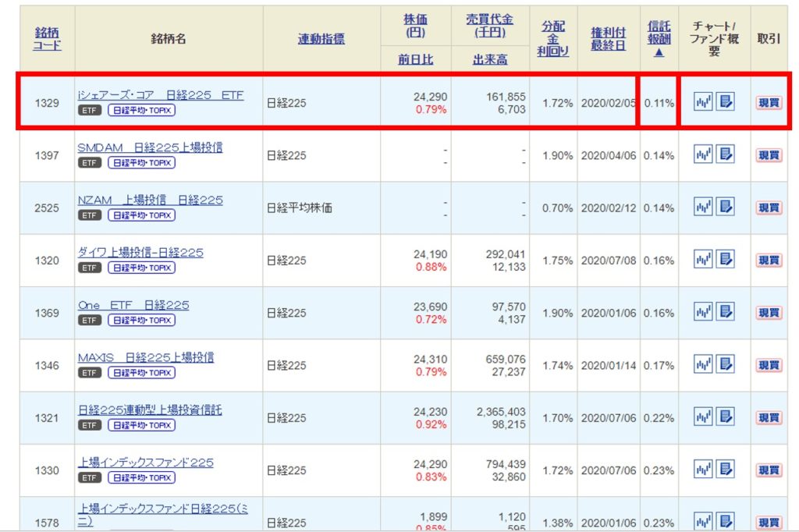The image size is (799, 532).
Task: Open One ETF 日経225 link
Action: 133,305
